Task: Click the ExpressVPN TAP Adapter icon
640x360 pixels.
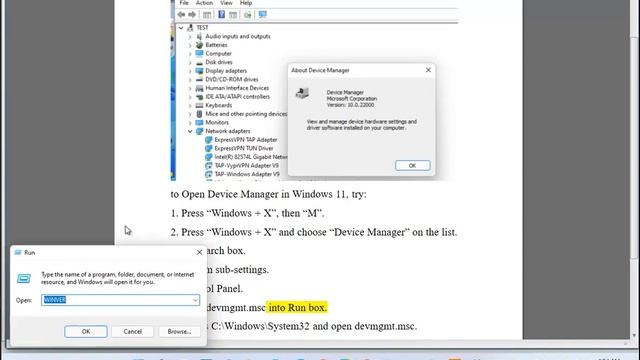Action: pos(209,140)
